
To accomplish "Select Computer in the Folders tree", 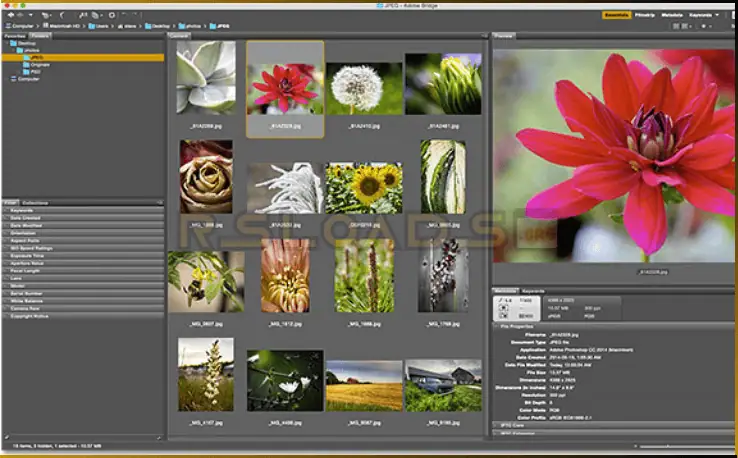I will (x=24, y=79).
